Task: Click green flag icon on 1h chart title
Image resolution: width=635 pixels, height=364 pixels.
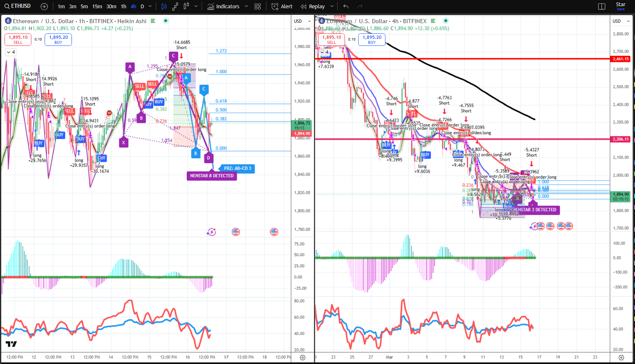Action: tap(153, 21)
